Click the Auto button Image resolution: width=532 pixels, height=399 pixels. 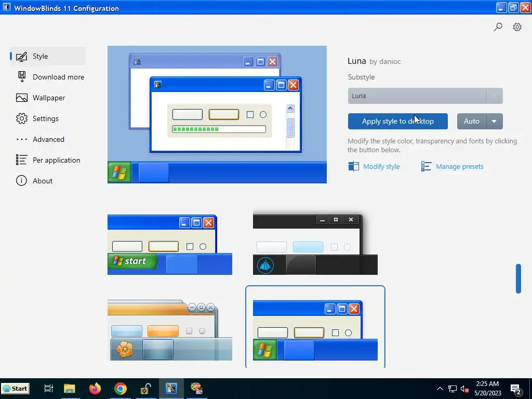(x=472, y=122)
